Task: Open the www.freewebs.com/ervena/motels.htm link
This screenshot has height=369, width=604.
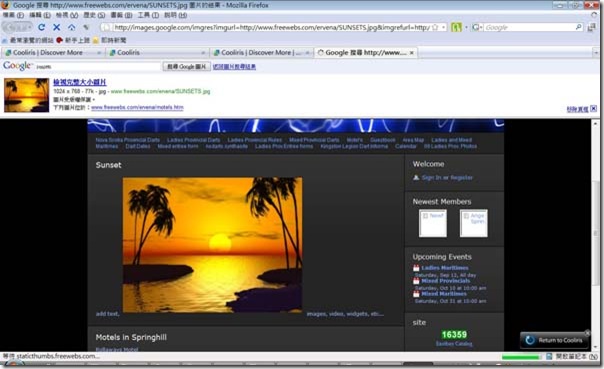Action: [137, 107]
